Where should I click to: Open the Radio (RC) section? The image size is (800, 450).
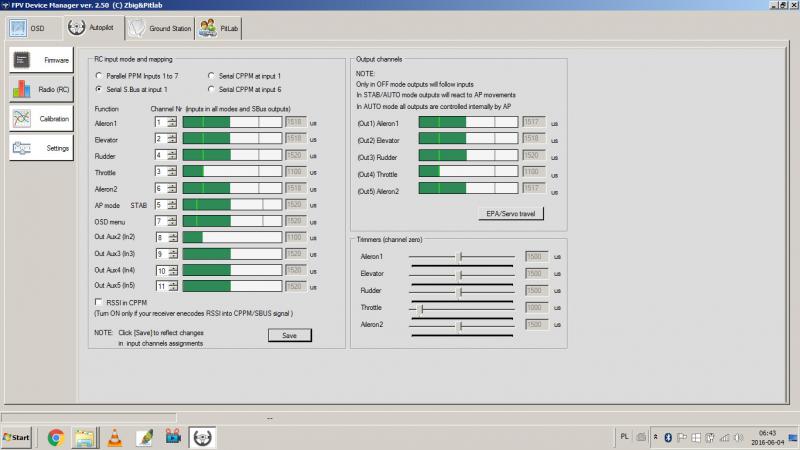(x=41, y=90)
